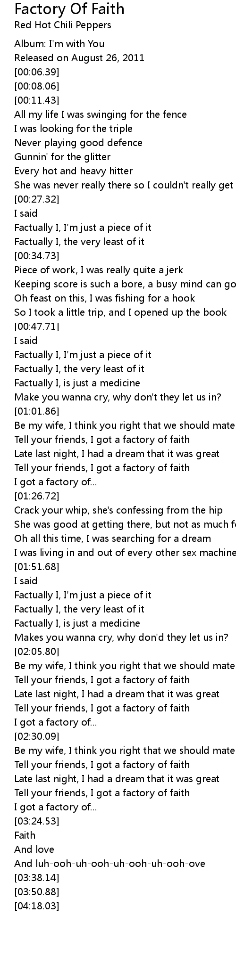Open the Red Hot Chili Peppers artist name
Image resolution: width=236 pixels, height=980 pixels.
[63, 25]
